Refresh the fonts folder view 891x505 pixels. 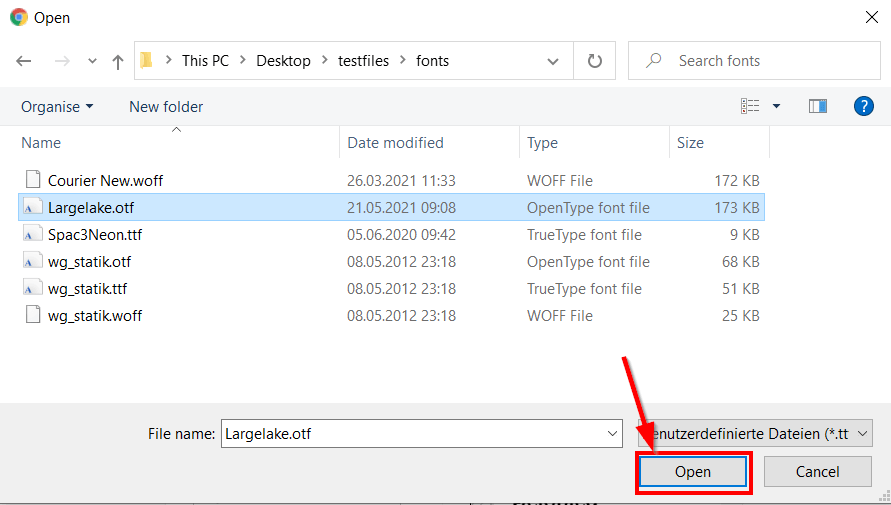(x=595, y=61)
